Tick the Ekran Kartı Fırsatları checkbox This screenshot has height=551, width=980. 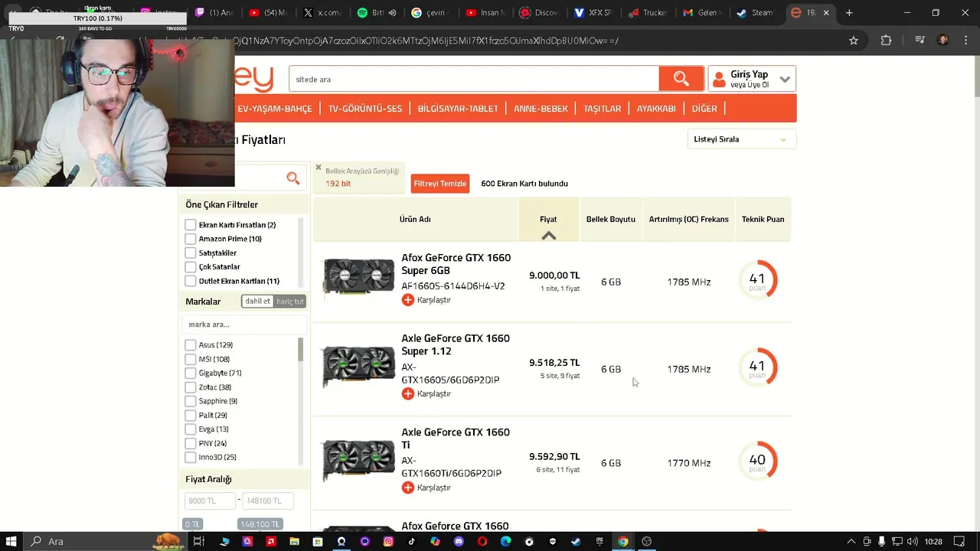(191, 225)
